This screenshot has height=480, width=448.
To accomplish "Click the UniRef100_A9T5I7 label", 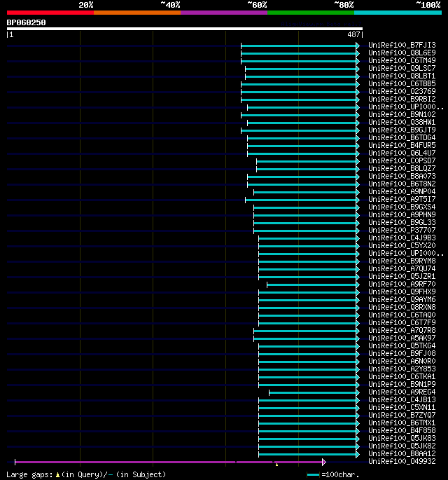I will [x=402, y=200].
